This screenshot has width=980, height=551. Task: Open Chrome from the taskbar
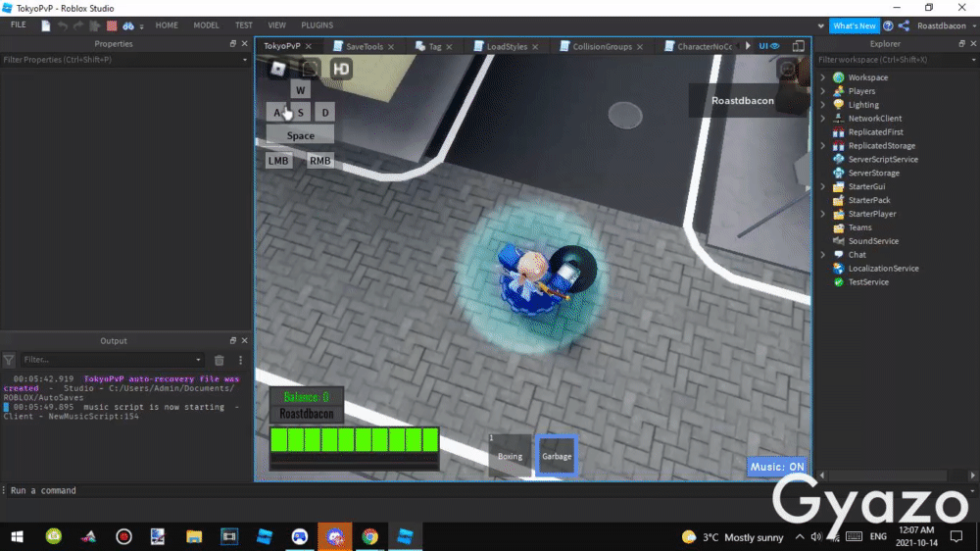370,536
